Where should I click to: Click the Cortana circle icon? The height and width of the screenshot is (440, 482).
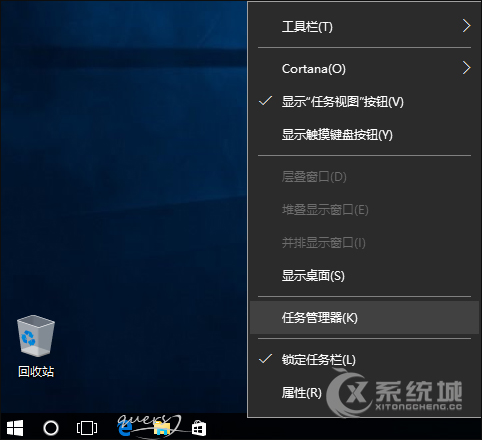(51, 428)
